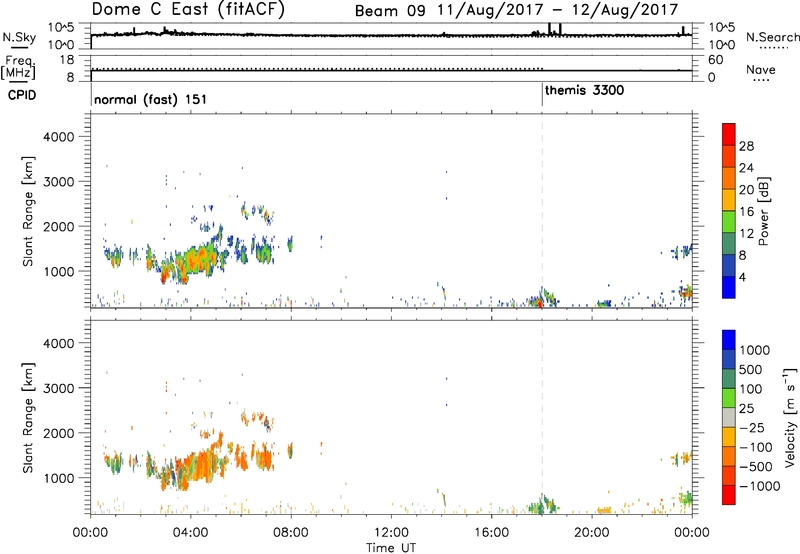The width and height of the screenshot is (800, 554).
Task: Click the power echo cluster near 18:00
Action: (542, 298)
